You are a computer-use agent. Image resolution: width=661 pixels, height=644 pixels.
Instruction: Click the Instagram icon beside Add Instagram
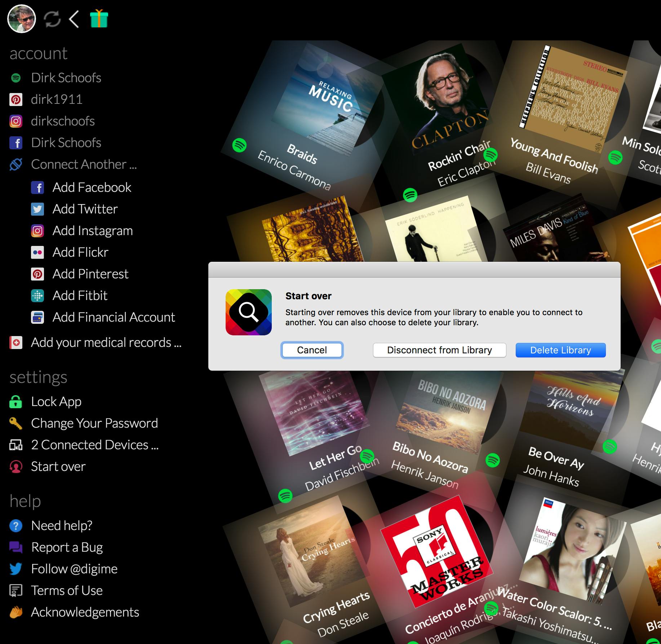point(37,231)
